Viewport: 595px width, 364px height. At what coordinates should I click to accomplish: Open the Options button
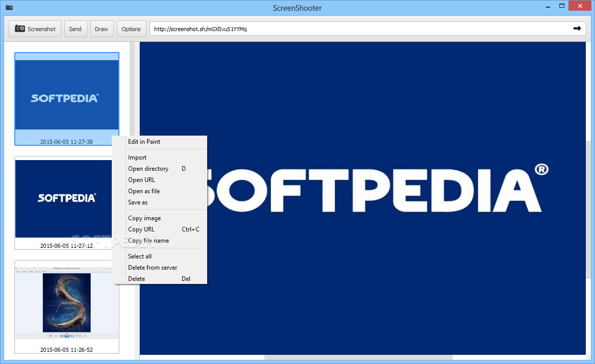point(131,29)
